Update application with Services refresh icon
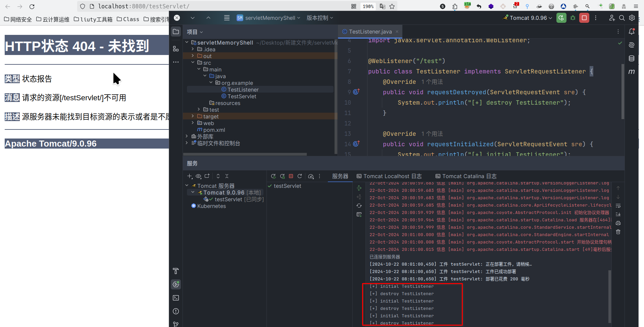The image size is (644, 327). tap(300, 176)
